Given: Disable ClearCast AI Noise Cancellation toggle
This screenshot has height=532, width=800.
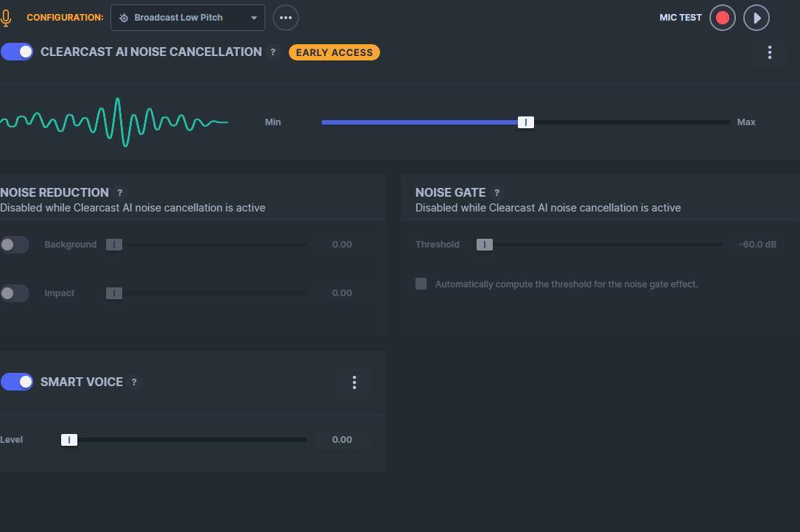Looking at the screenshot, I should [x=17, y=52].
